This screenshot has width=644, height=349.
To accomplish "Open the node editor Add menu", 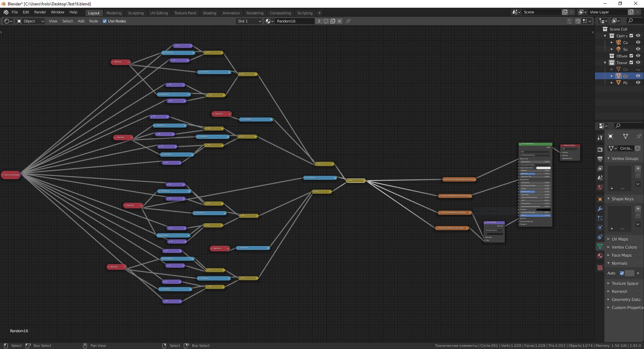I will coord(81,21).
